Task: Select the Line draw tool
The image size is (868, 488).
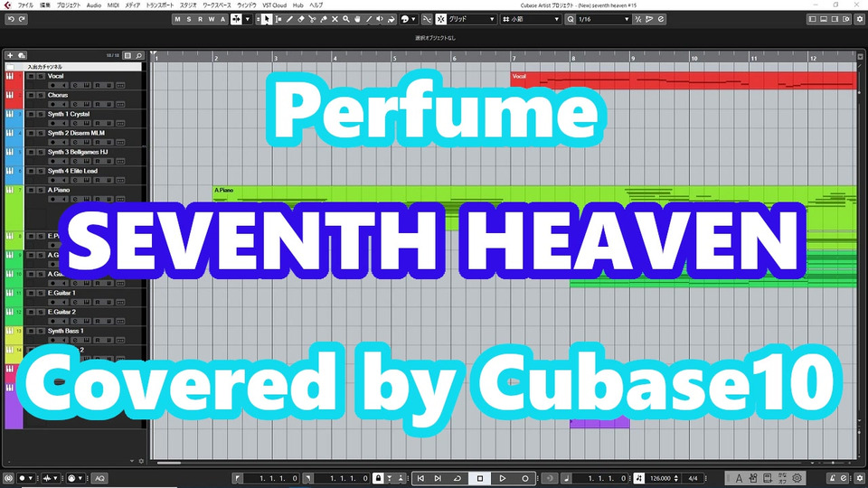Action: click(x=369, y=19)
